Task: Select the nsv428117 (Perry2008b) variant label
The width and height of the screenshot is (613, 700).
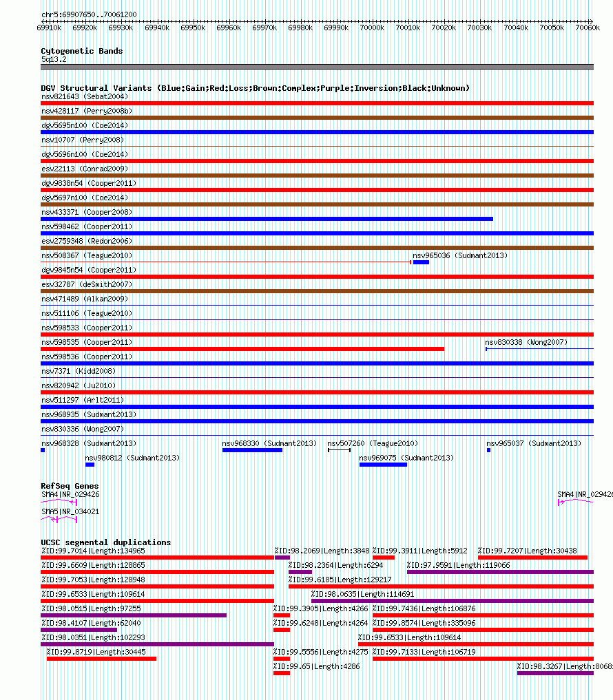Action: point(87,111)
